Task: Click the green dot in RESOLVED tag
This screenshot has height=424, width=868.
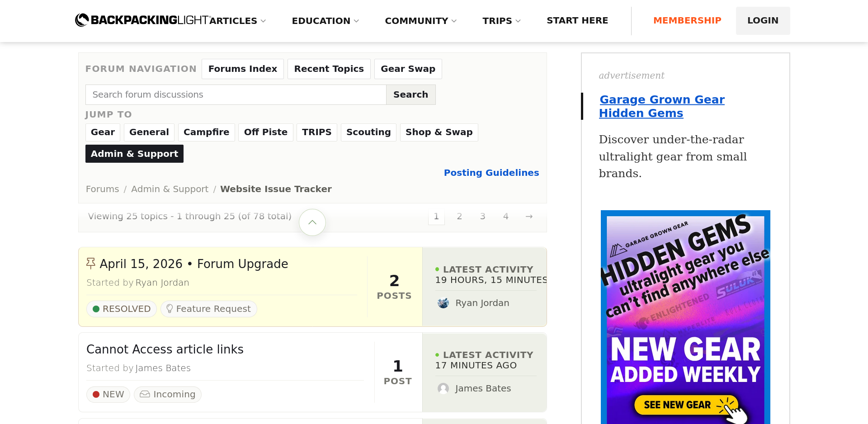Action: click(x=96, y=309)
